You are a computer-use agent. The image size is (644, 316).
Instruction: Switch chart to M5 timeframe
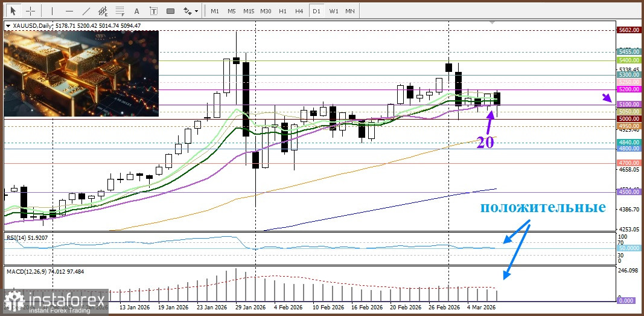tap(232, 11)
